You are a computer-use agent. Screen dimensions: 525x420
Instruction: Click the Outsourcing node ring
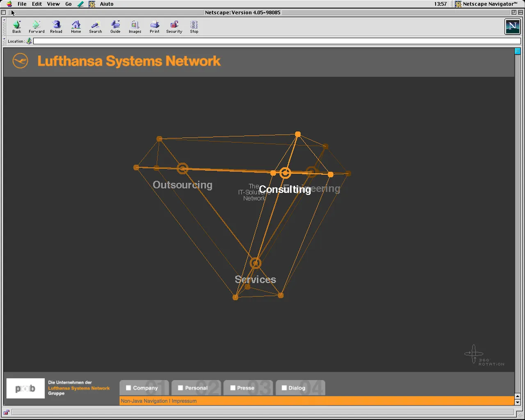(183, 168)
